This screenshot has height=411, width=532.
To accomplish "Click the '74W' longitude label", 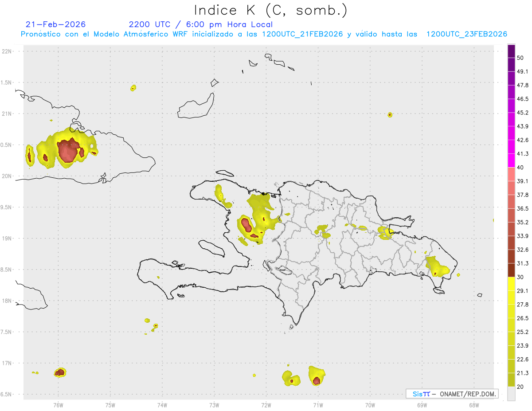I will 162,405.
